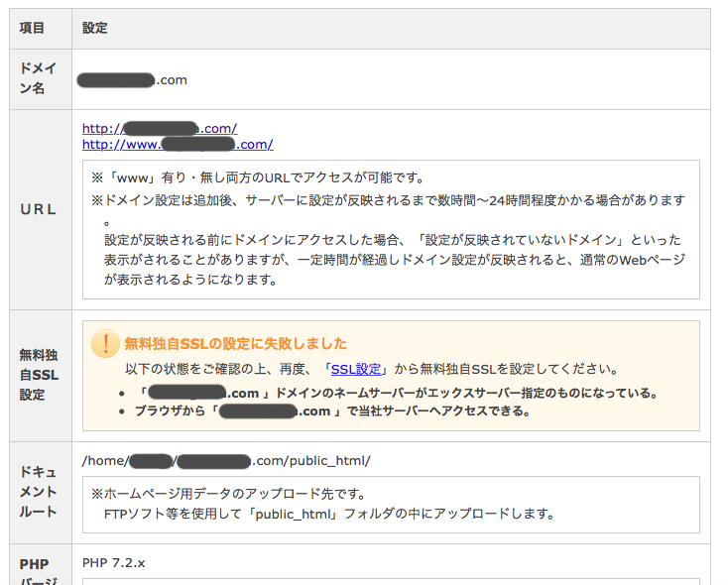Select the ドキュメントルート row label

point(39,492)
